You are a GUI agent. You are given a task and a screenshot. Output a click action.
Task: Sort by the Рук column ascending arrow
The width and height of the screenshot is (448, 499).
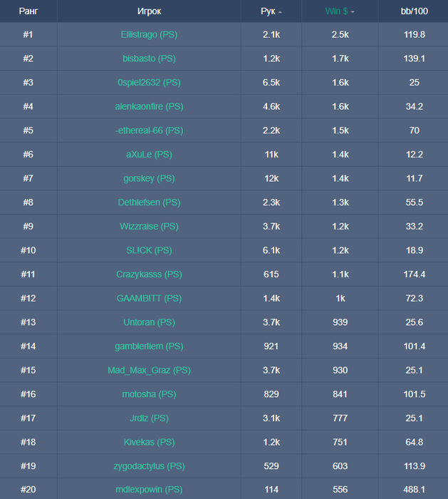(280, 12)
